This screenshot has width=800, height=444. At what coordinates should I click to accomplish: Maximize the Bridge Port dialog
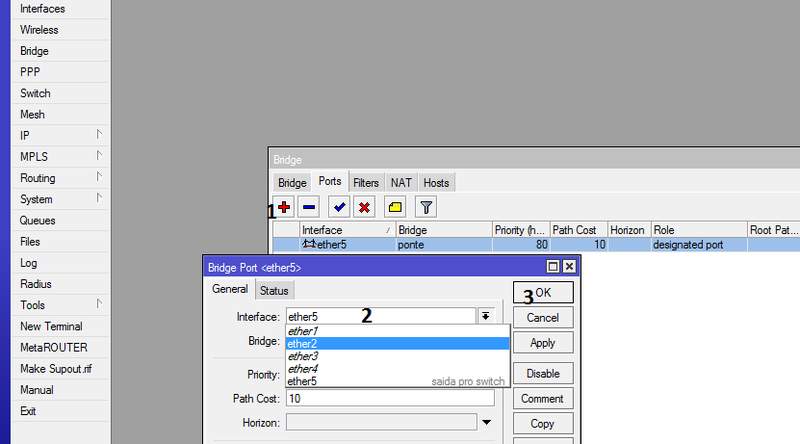pyautogui.click(x=553, y=266)
